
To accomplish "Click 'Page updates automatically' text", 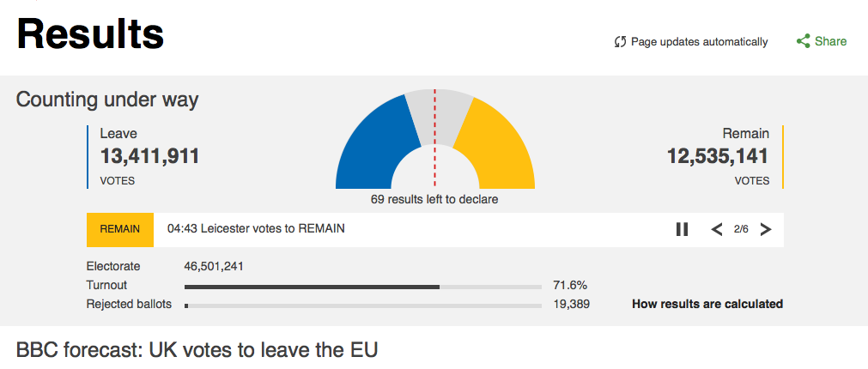I will 699,41.
